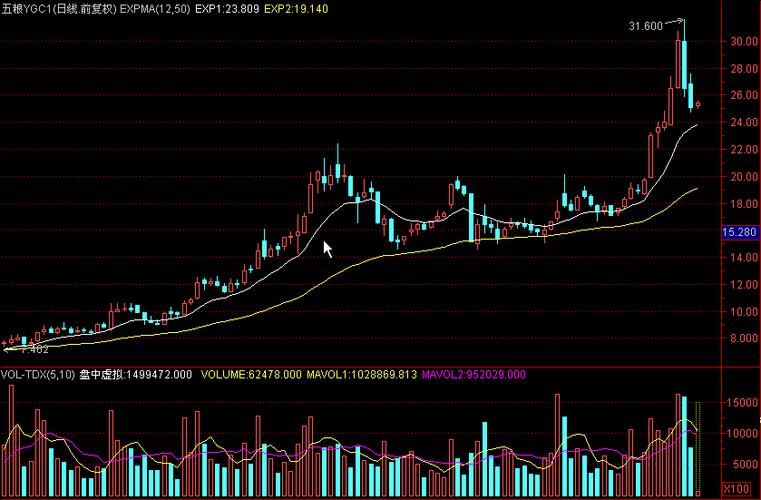Click the 5000 volume axis label
The height and width of the screenshot is (500, 761).
click(743, 465)
